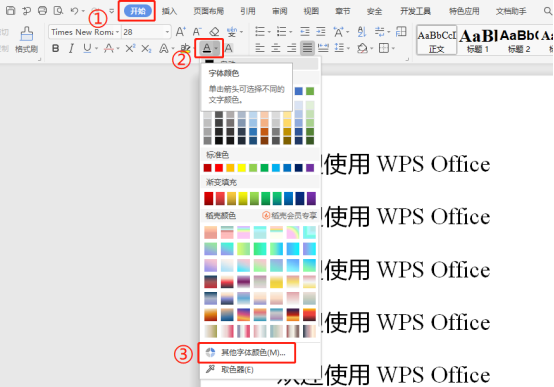Click the undo arrow icon

(x=74, y=11)
